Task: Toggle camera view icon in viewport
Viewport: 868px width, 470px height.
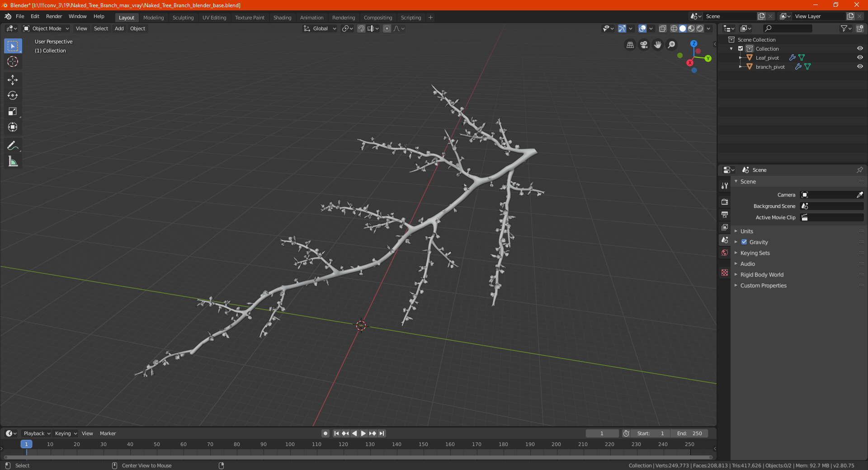Action: click(x=644, y=45)
